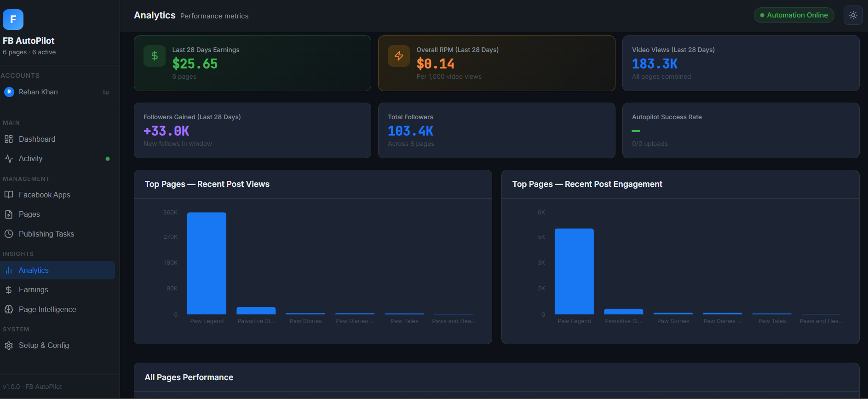Click the Earnings dollar icon in sidebar

click(x=9, y=289)
